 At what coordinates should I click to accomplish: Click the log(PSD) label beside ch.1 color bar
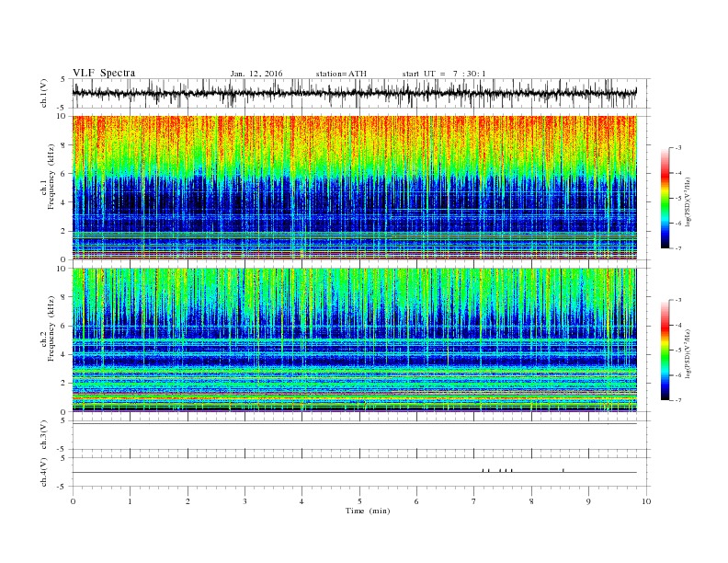pos(689,201)
